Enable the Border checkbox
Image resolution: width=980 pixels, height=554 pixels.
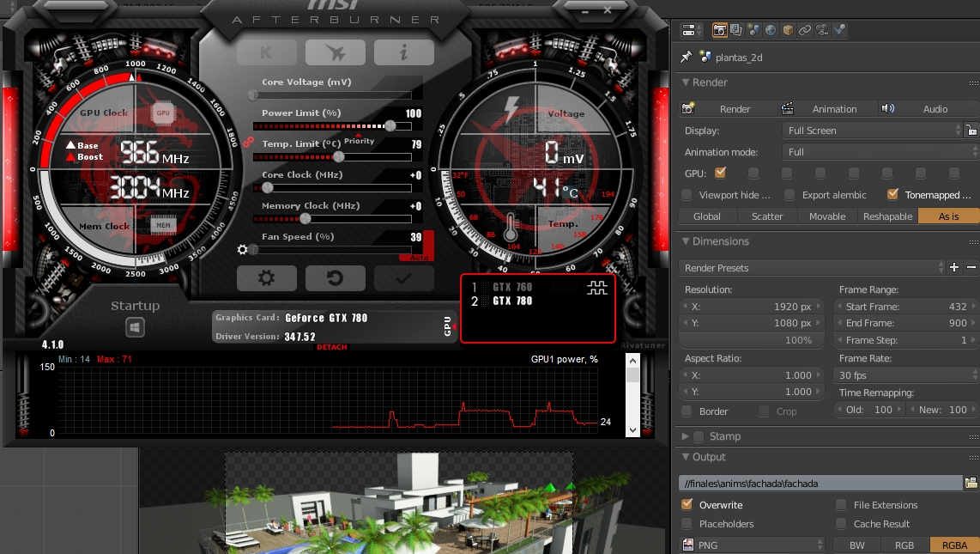tap(687, 411)
